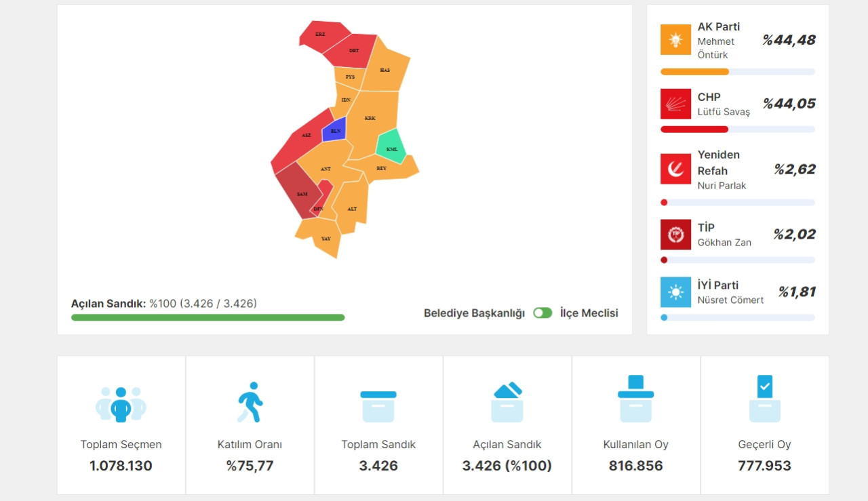Click the AK Parti logo icon
This screenshot has height=501, width=868.
point(675,40)
